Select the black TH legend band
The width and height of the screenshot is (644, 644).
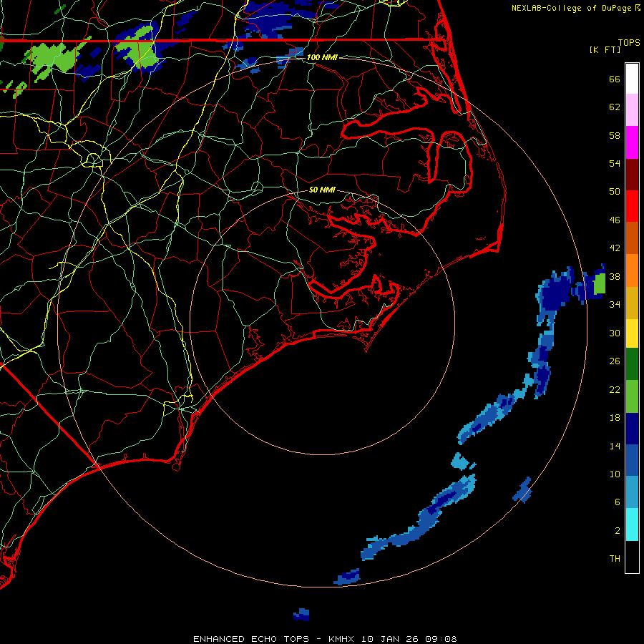tap(632, 557)
